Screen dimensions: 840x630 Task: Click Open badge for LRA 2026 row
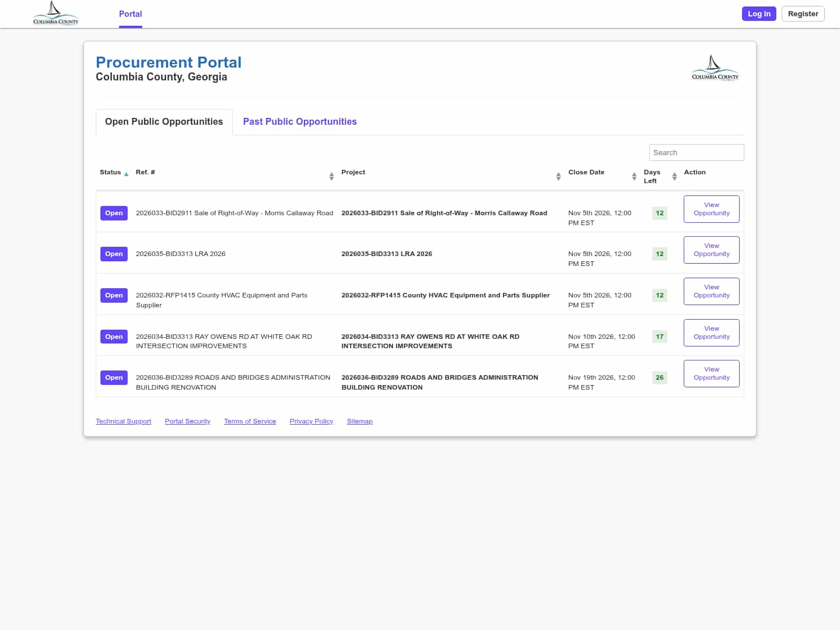pyautogui.click(x=114, y=254)
